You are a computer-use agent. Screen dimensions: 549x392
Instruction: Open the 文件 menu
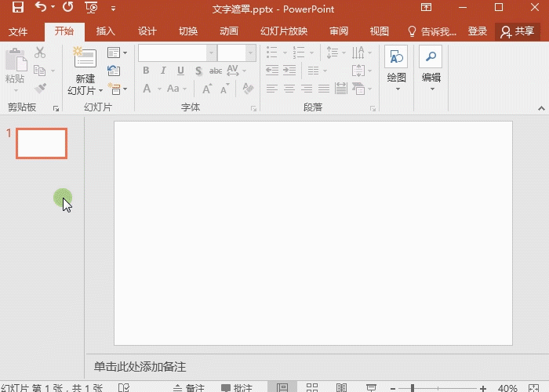(x=18, y=32)
